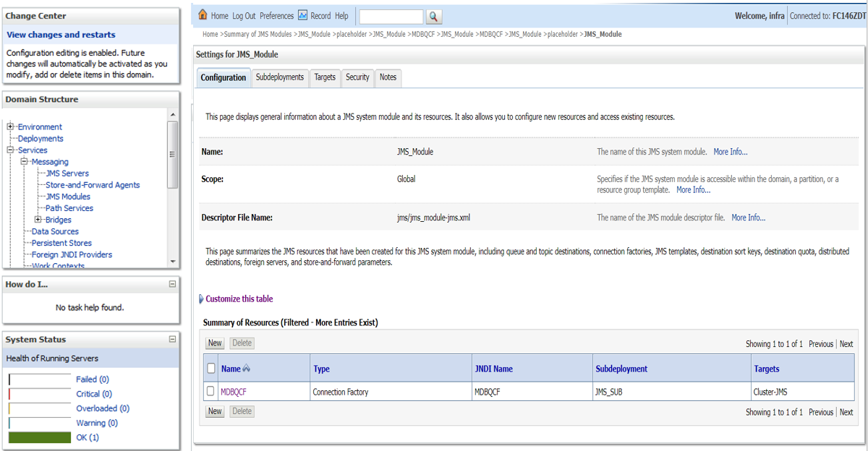Click the Domain Structure scrollbar down arrow
868x451 pixels.
click(172, 261)
